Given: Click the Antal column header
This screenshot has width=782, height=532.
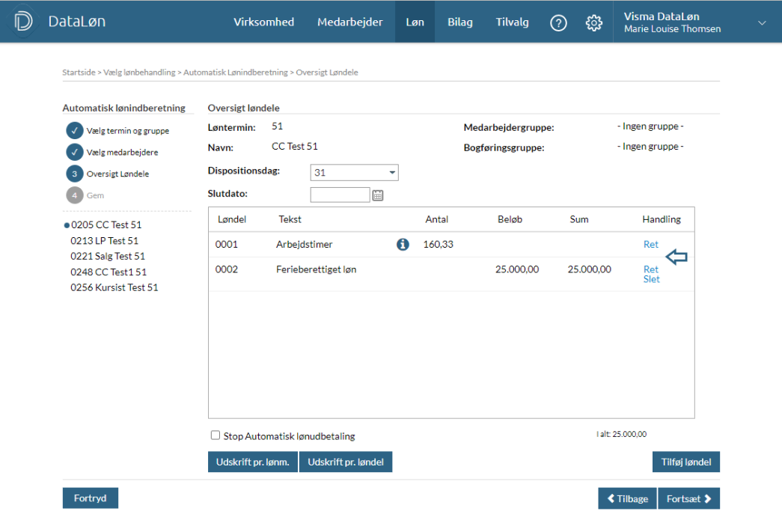Looking at the screenshot, I should pyautogui.click(x=436, y=219).
